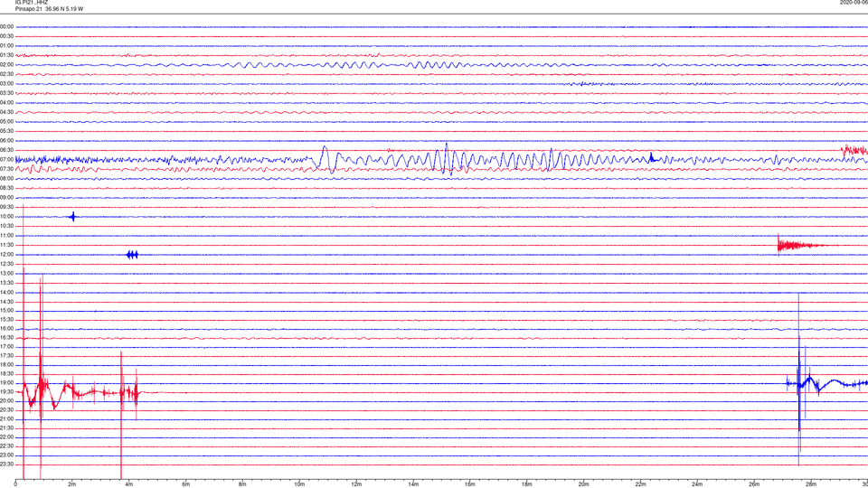Select the 14:00 time label
Screen dimensions: 868x488
point(6,292)
